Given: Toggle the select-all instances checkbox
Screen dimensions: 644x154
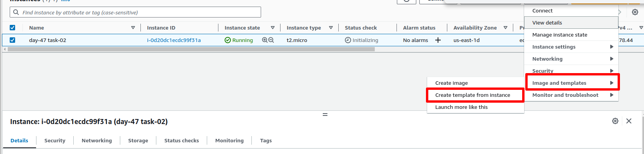Looking at the screenshot, I should tap(12, 28).
